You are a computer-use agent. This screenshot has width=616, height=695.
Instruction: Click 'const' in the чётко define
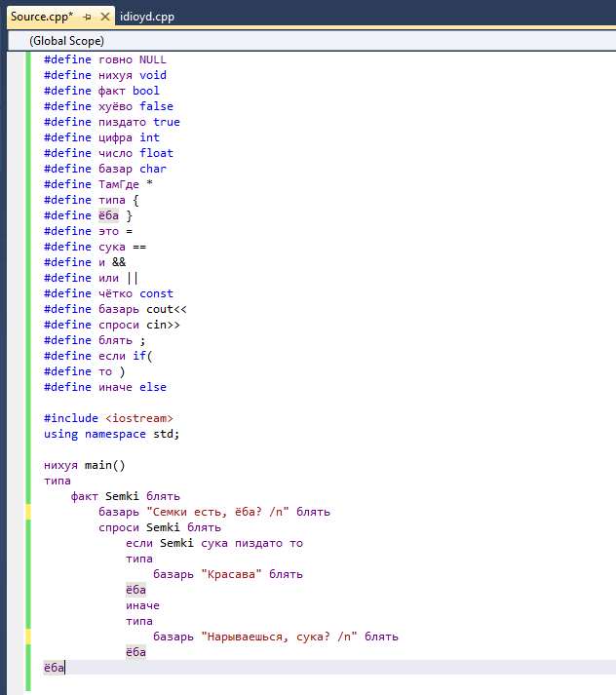156,293
